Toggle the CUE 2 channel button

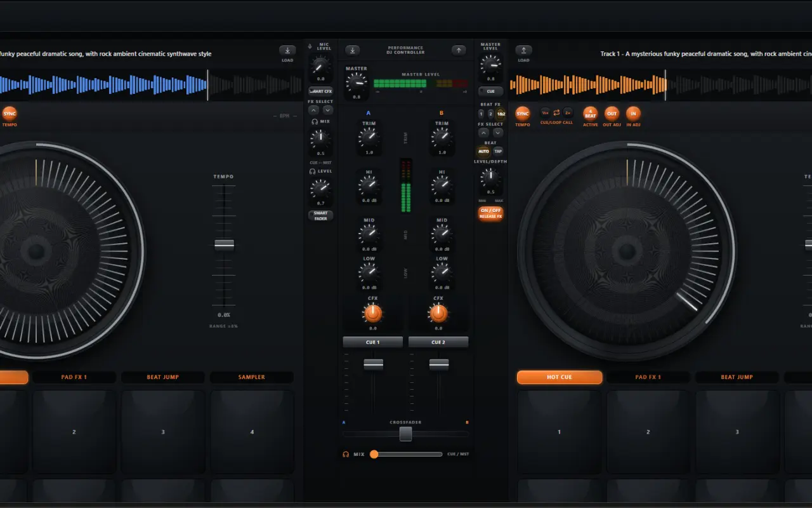tap(438, 342)
